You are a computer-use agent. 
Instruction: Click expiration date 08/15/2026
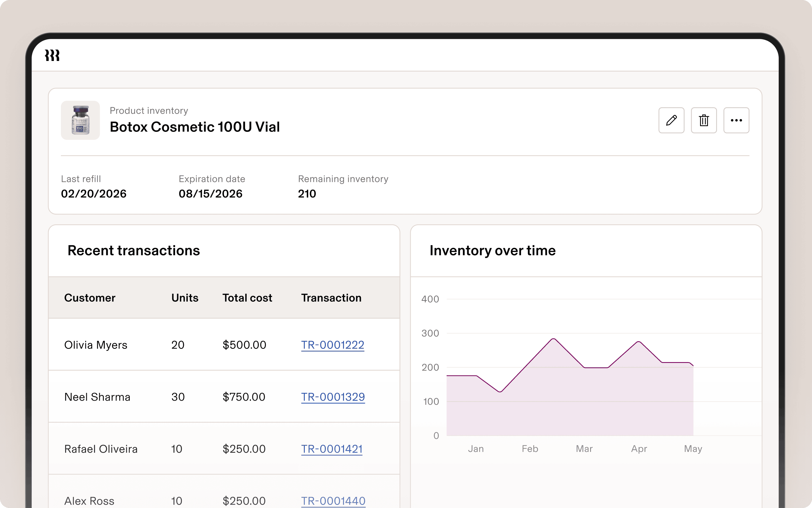(x=210, y=194)
